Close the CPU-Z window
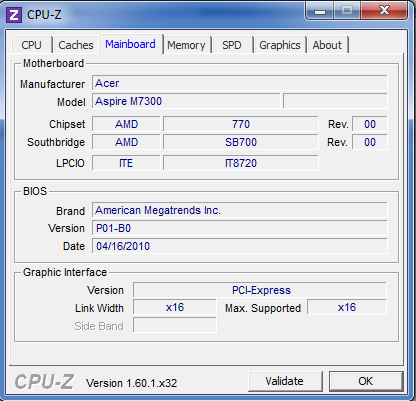Viewport: 416px width, 401px height. point(384,11)
